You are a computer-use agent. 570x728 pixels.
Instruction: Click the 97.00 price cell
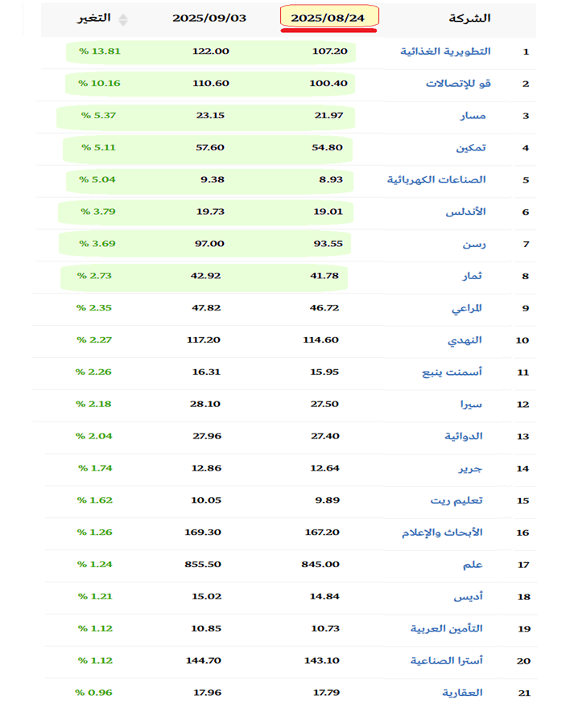point(209,243)
